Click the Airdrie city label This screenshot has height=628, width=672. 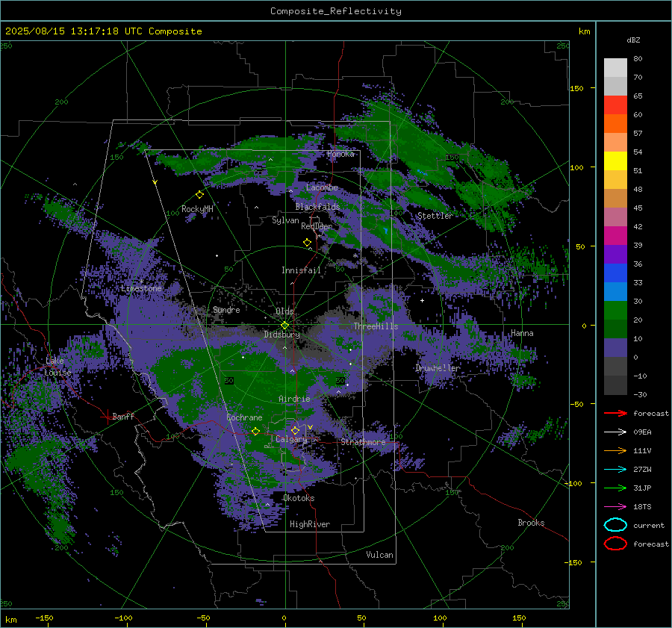(294, 399)
